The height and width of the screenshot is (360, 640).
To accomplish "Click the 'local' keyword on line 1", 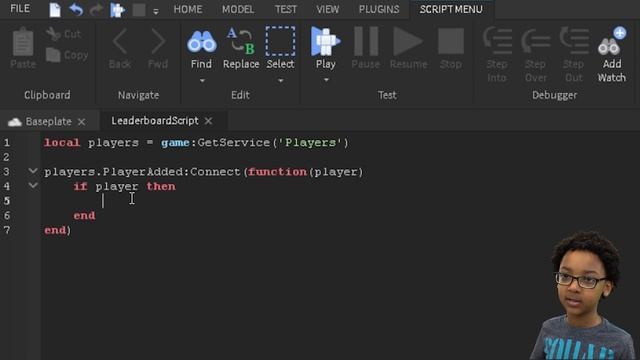I will 62,143.
